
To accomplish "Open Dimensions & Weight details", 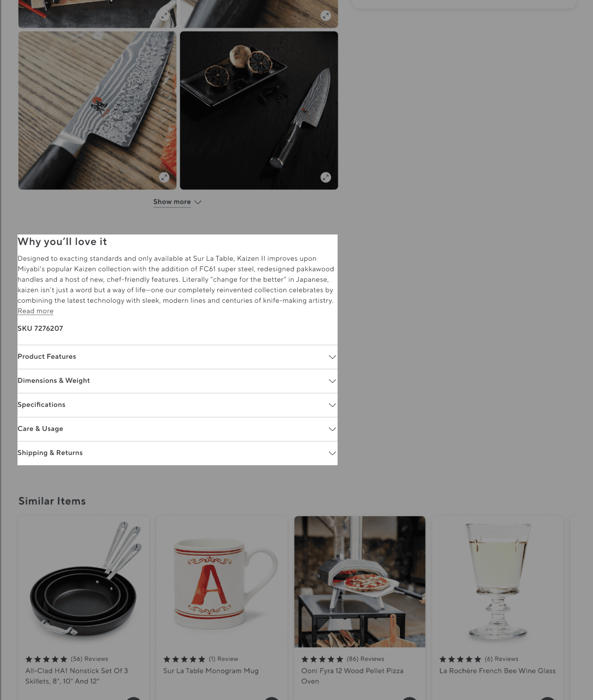I will point(178,381).
